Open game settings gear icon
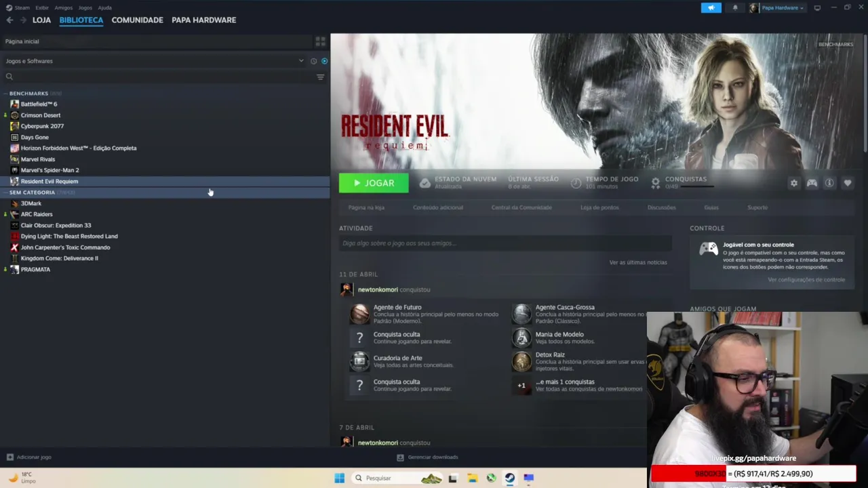The image size is (868, 488). tap(793, 183)
